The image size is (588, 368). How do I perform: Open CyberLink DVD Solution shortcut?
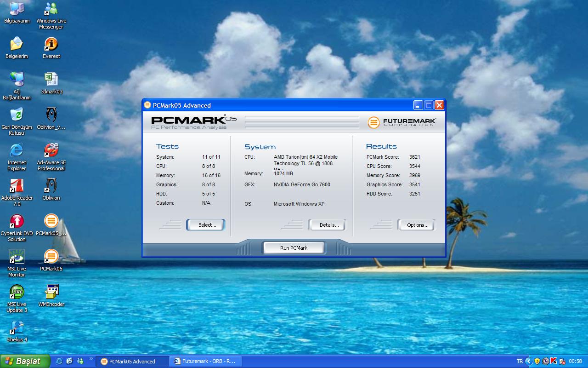(x=17, y=228)
